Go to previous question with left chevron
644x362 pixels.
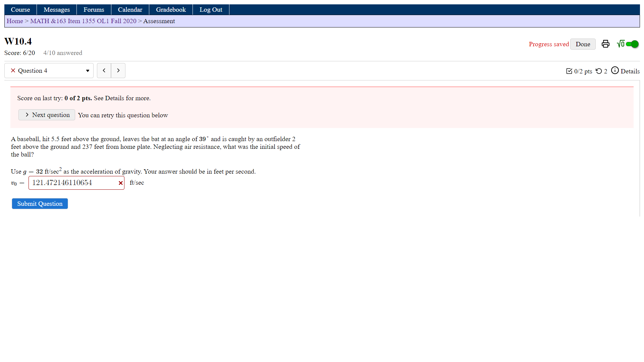click(104, 70)
